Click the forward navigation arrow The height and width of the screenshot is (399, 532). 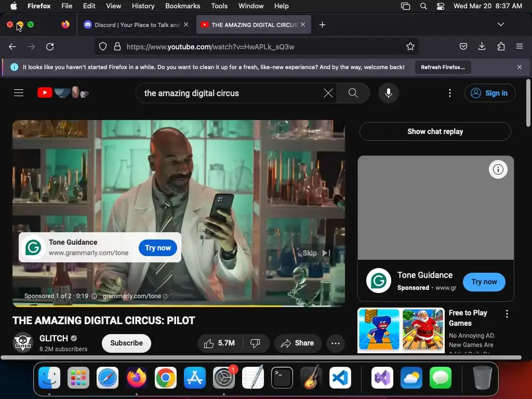[31, 47]
